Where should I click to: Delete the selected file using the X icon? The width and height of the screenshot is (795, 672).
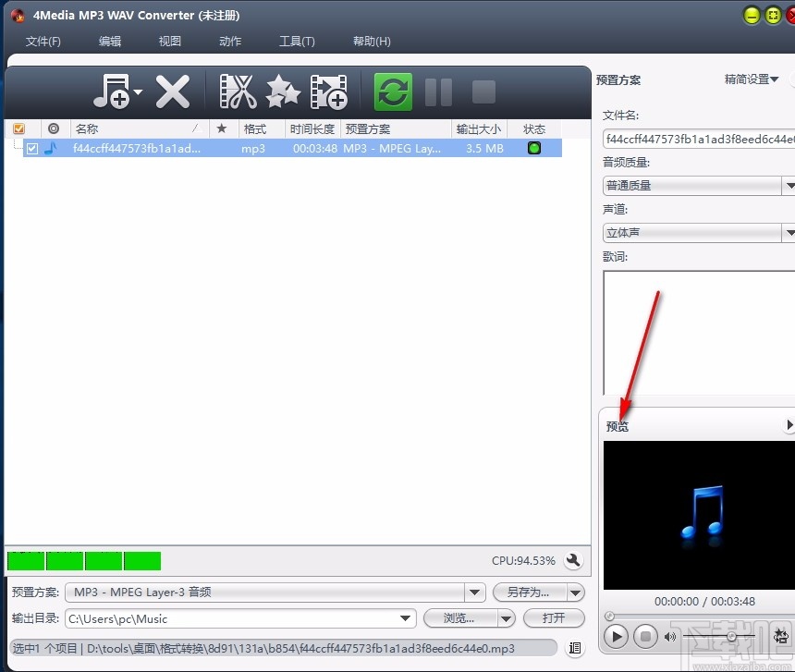(171, 92)
